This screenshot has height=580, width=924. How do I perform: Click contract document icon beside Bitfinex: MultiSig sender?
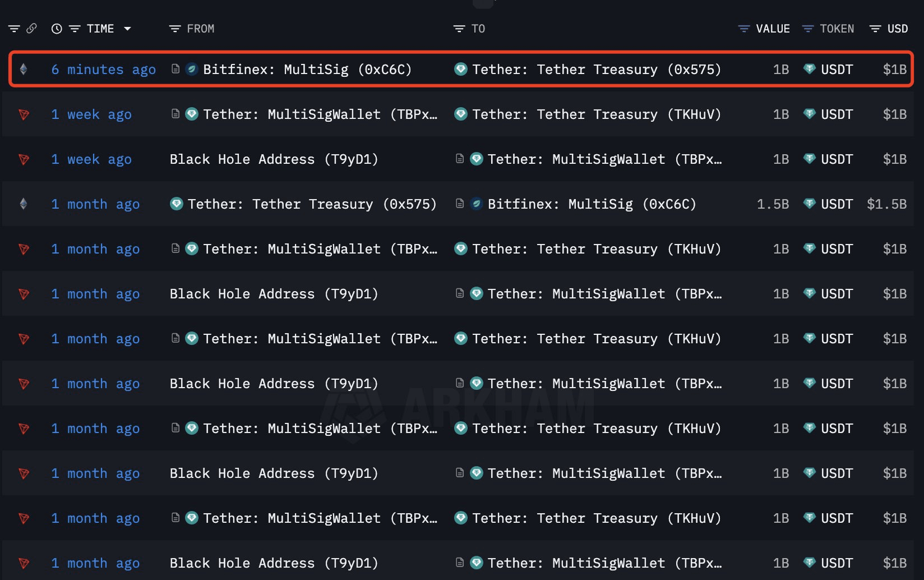tap(175, 69)
